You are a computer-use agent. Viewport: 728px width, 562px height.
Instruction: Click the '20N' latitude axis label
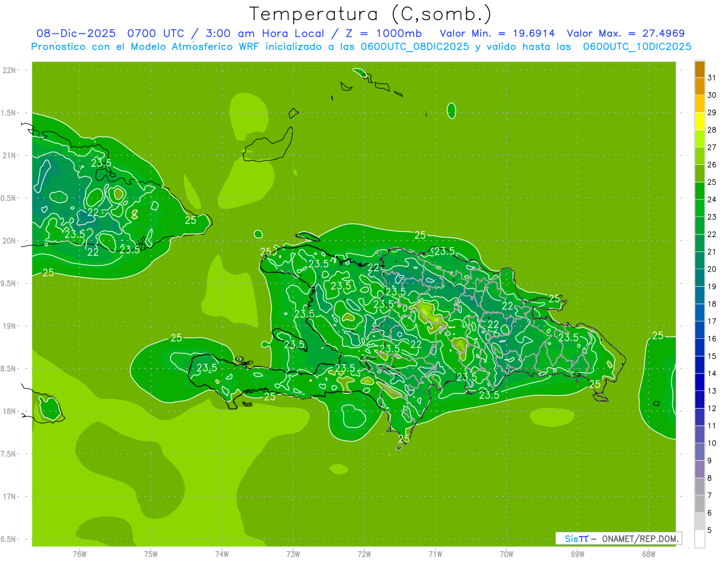click(10, 241)
